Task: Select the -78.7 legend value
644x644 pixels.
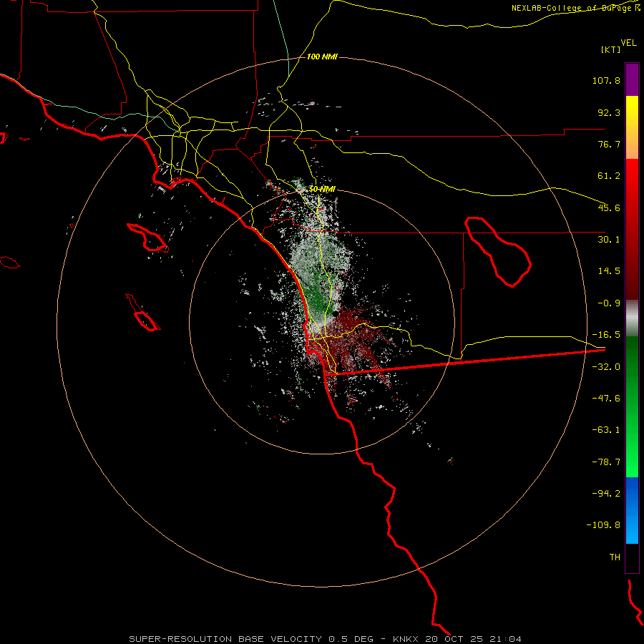Action: coord(606,462)
